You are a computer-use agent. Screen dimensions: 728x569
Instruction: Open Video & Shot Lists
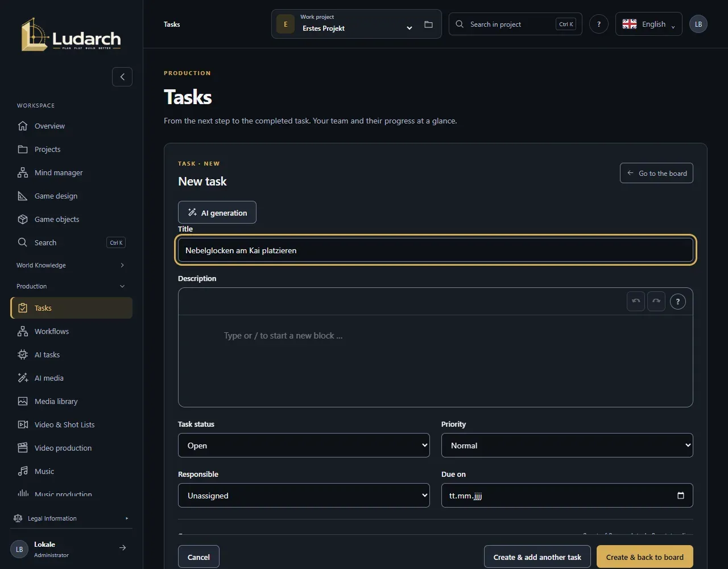point(72,424)
